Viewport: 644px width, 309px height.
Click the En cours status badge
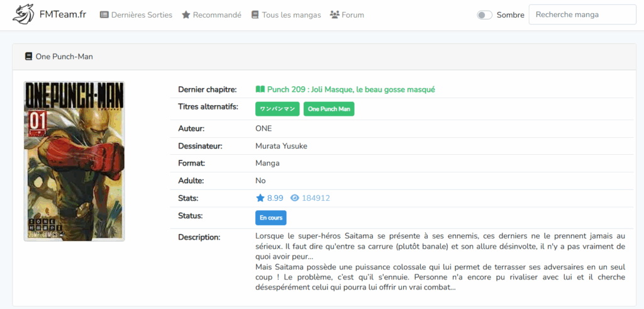point(271,218)
